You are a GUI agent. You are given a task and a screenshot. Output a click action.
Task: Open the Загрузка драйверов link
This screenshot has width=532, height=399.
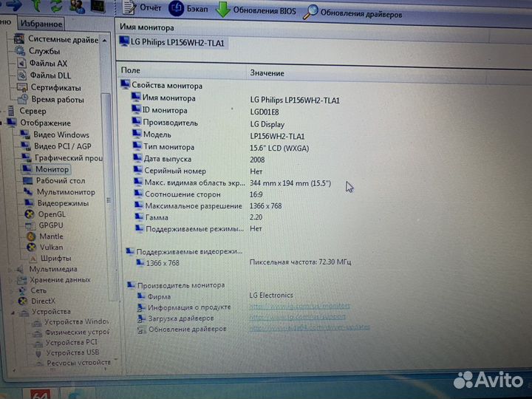click(x=297, y=317)
